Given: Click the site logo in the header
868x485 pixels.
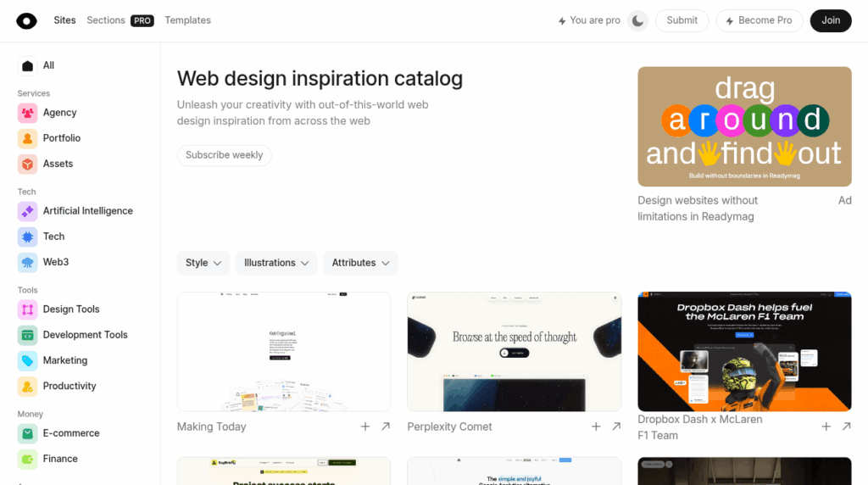Looking at the screenshot, I should [26, 21].
